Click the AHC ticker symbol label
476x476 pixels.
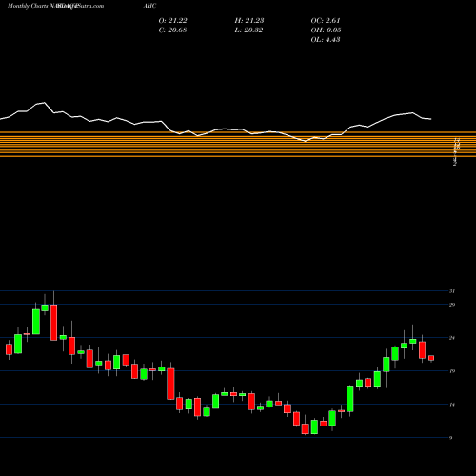tap(149, 6)
